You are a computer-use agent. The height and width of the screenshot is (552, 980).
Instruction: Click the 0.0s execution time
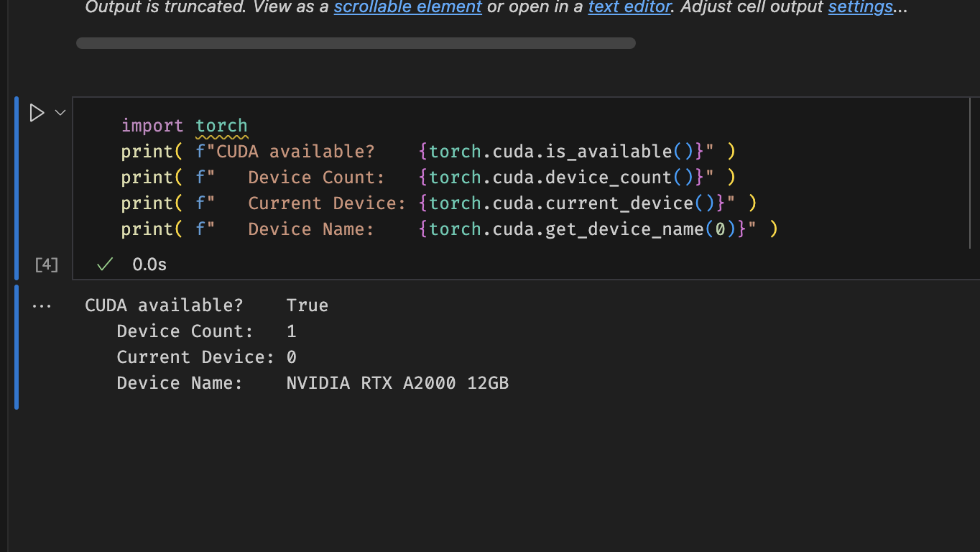point(149,264)
